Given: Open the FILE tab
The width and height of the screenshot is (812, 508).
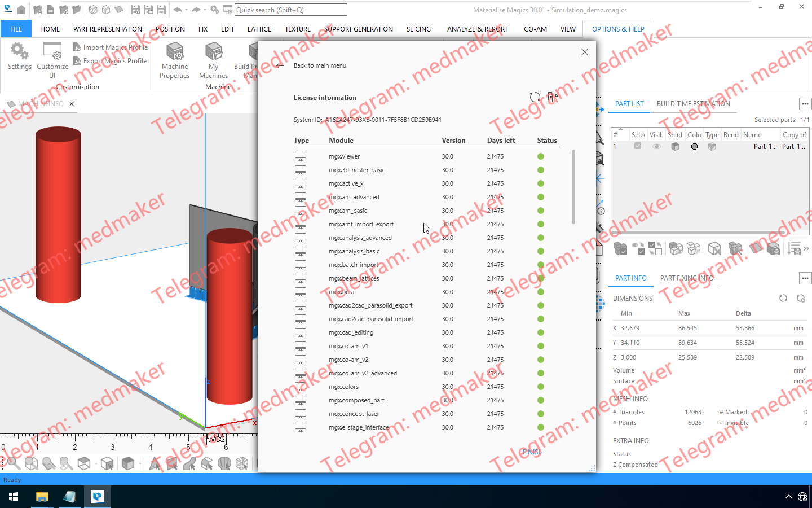Looking at the screenshot, I should [x=16, y=29].
